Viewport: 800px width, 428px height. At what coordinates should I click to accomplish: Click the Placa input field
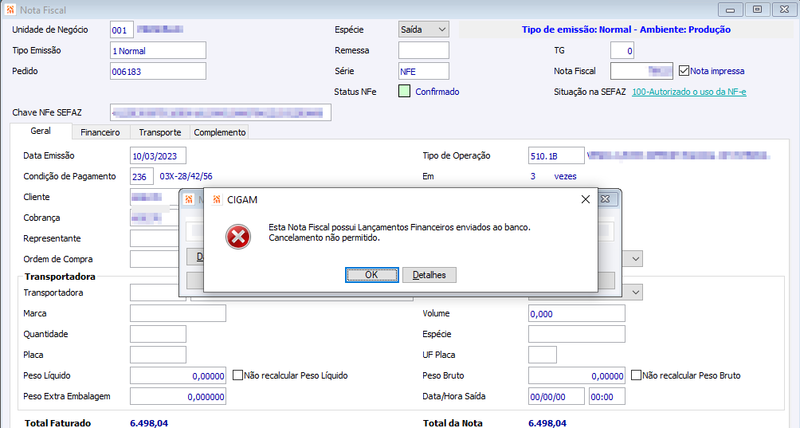coord(158,355)
